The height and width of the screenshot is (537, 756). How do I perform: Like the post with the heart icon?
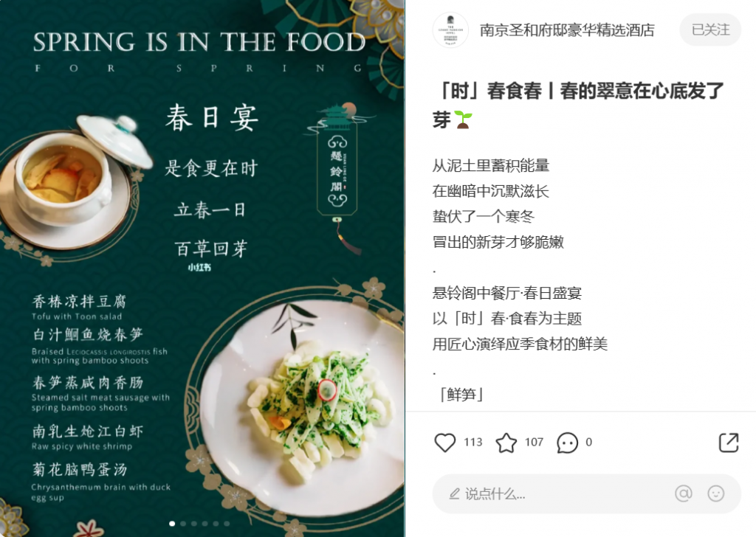444,442
